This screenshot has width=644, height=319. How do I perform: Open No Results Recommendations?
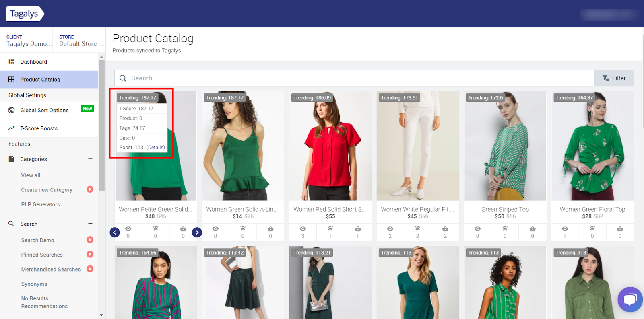(44, 302)
